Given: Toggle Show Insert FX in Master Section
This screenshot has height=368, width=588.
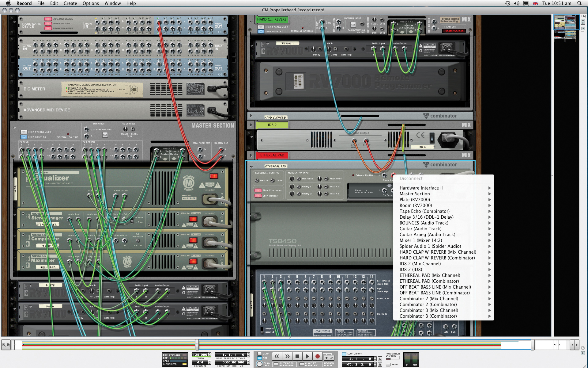Looking at the screenshot, I should 24,137.
